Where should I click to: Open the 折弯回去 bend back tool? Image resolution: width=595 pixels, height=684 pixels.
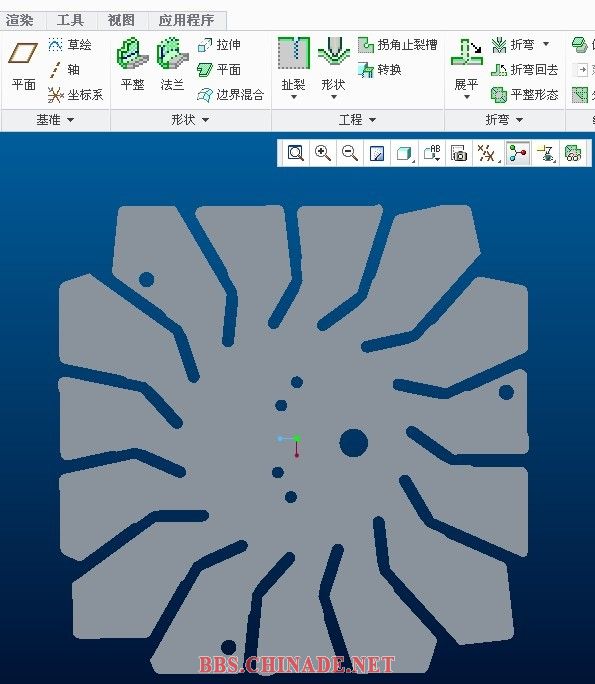point(525,70)
